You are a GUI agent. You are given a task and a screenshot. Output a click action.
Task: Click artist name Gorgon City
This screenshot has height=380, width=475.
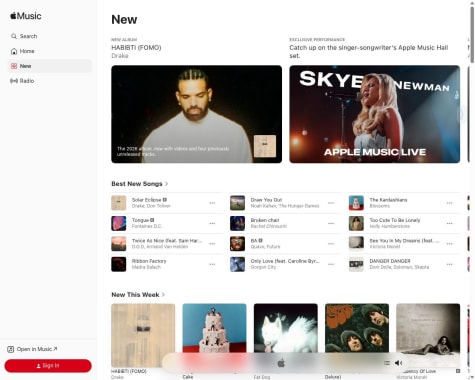[x=263, y=267]
